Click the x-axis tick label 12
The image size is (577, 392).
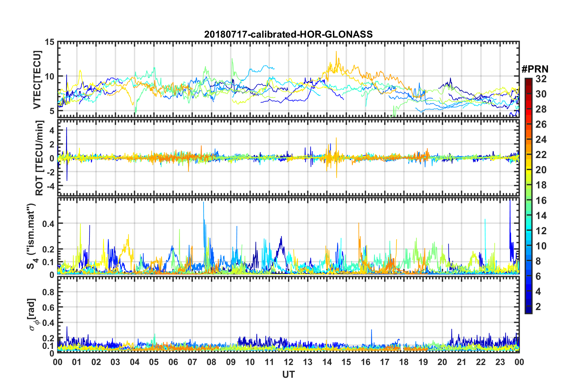pos(288,362)
